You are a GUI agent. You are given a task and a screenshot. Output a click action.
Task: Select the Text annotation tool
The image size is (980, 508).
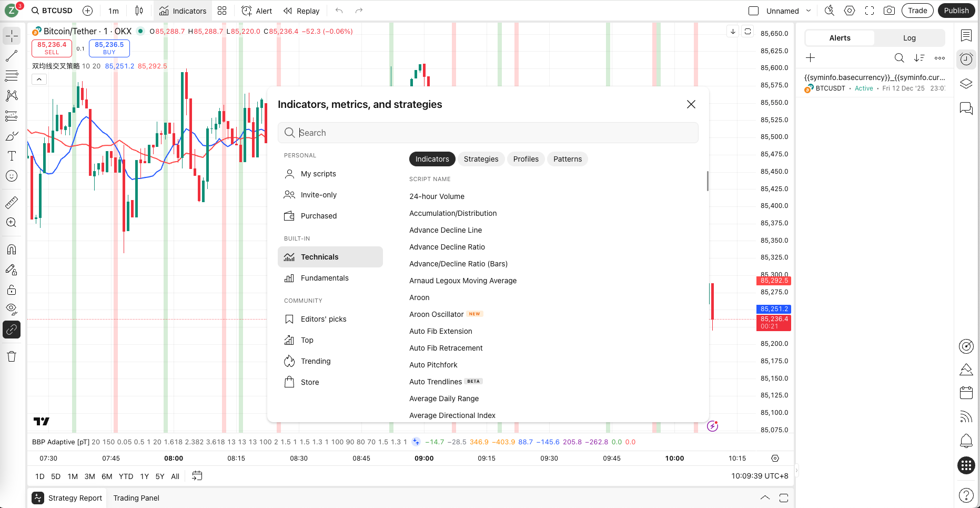coord(11,156)
